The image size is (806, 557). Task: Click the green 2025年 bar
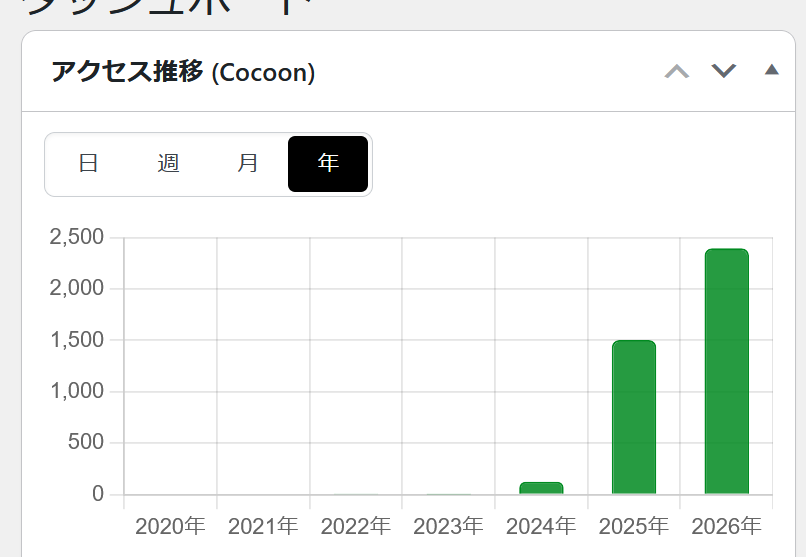point(634,417)
